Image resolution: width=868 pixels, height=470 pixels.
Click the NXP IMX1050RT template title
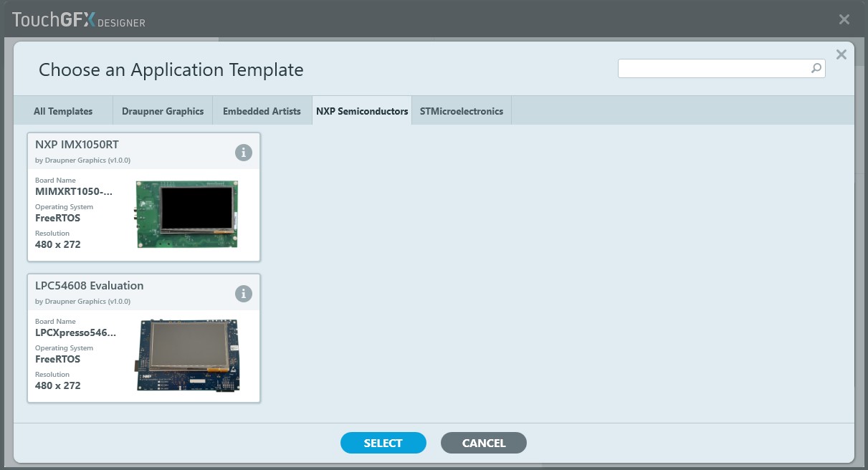[x=77, y=144]
